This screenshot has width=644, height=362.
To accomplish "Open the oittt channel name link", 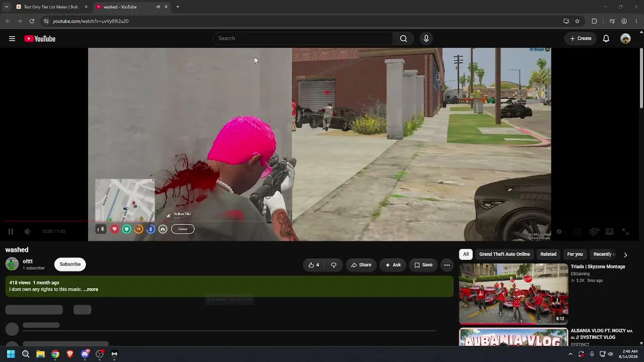I will (x=28, y=261).
